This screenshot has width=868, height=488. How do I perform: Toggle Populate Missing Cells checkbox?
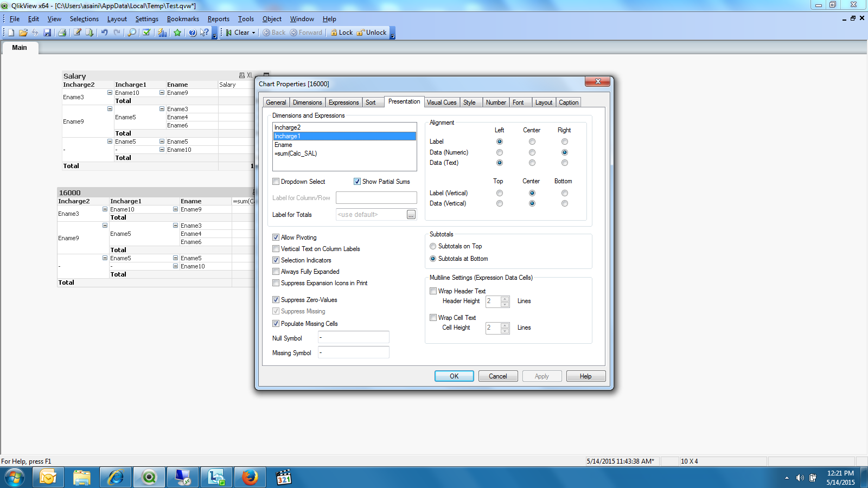pos(276,324)
